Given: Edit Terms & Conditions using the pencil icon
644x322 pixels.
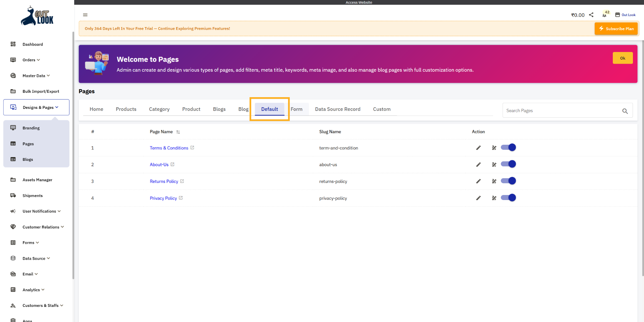Looking at the screenshot, I should pyautogui.click(x=478, y=148).
